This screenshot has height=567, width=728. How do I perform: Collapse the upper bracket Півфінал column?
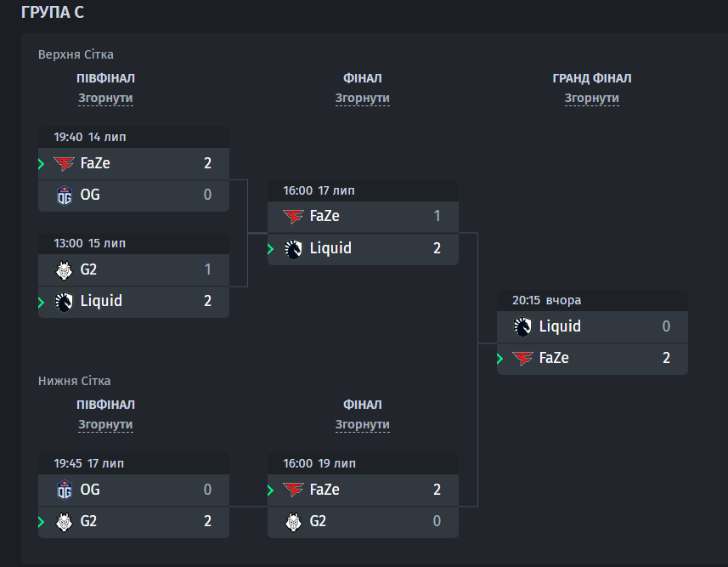(105, 98)
